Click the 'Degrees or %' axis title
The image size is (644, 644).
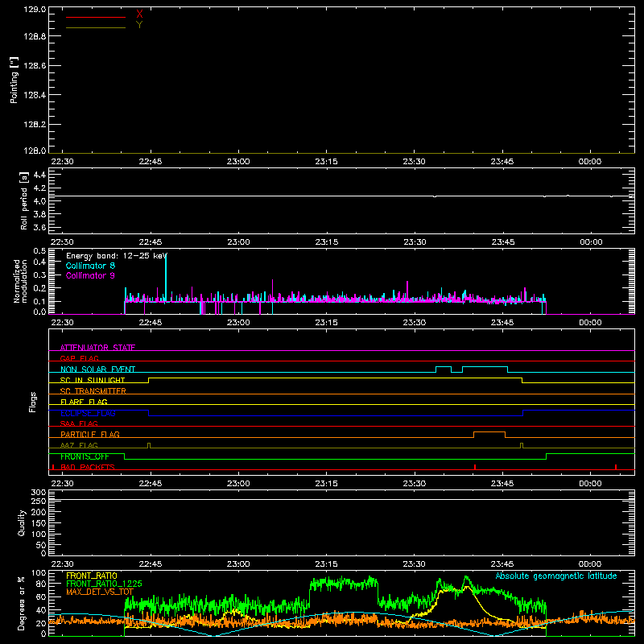click(x=21, y=603)
